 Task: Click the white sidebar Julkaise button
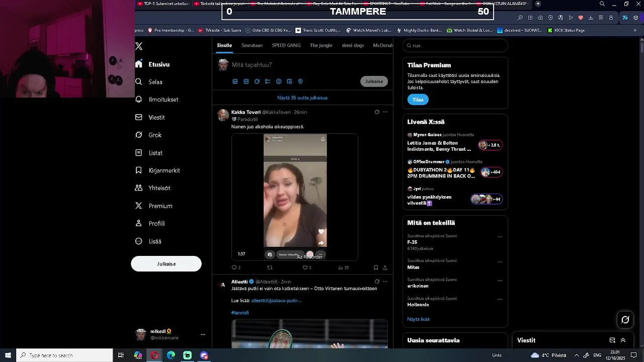[166, 264]
